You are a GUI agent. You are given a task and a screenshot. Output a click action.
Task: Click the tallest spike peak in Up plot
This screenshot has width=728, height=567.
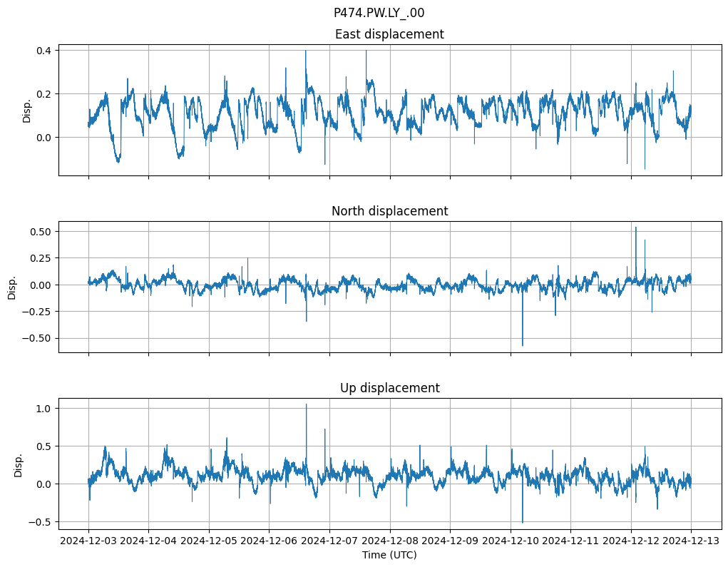coord(307,404)
